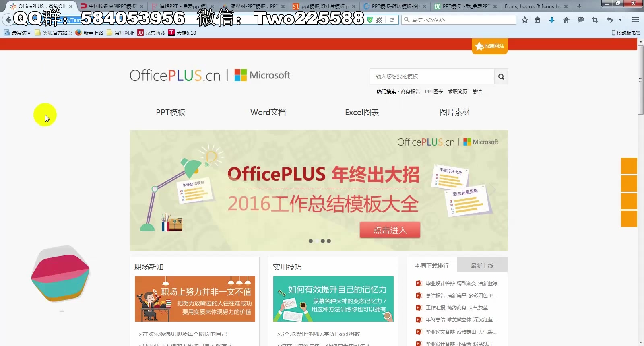The image size is (644, 346).
Task: Open the 天猫6.18 bookmark
Action: coord(182,33)
